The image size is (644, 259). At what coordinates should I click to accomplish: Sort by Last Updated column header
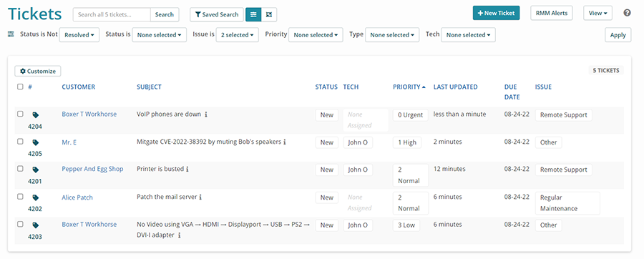tap(456, 87)
